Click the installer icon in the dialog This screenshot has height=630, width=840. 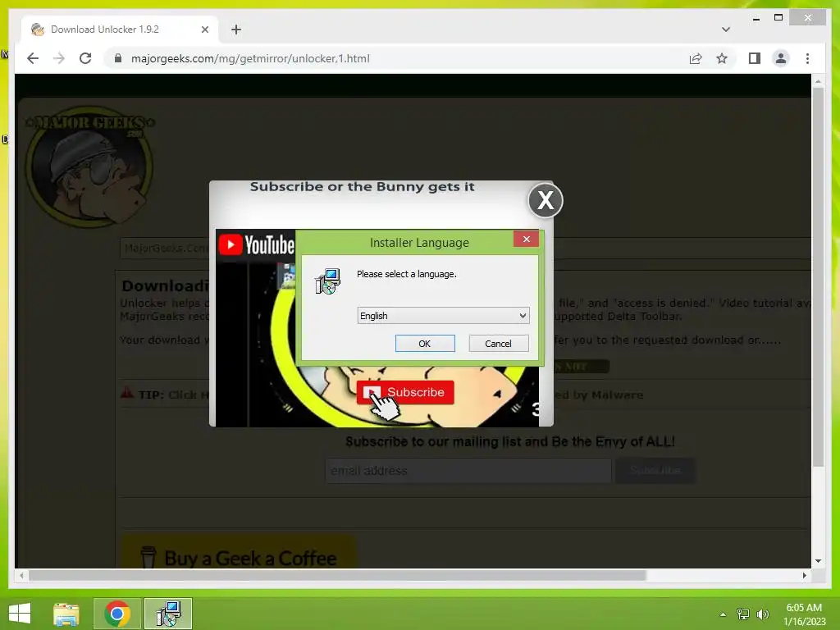click(328, 282)
